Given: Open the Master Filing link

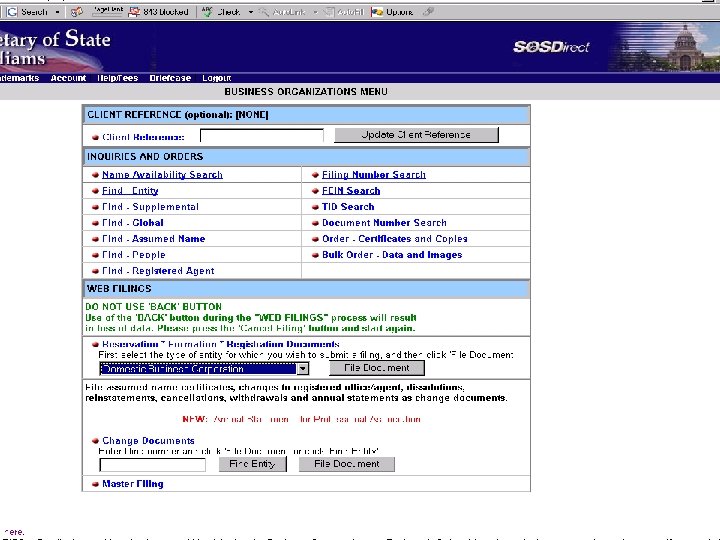Looking at the screenshot, I should coord(133,484).
